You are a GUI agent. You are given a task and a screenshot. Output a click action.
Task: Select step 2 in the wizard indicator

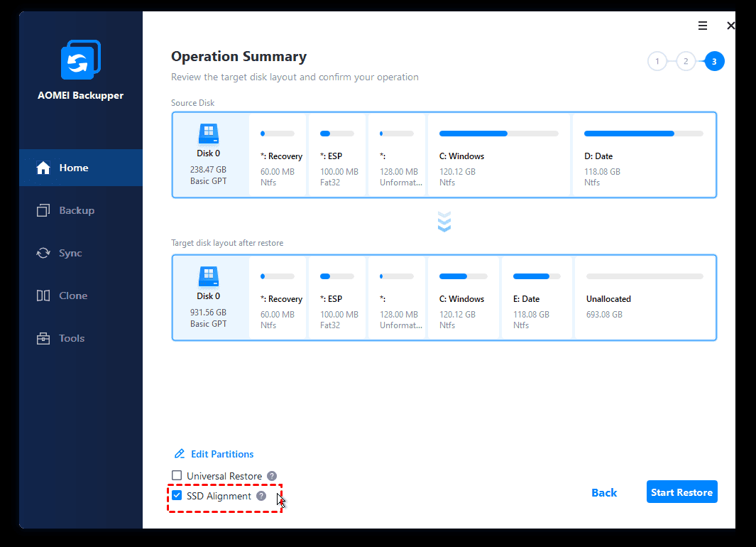(x=686, y=62)
